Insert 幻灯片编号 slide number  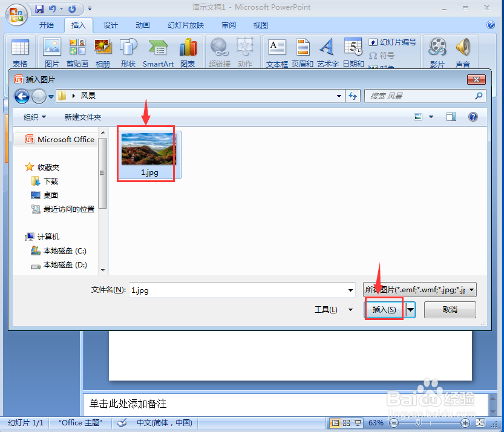(393, 42)
